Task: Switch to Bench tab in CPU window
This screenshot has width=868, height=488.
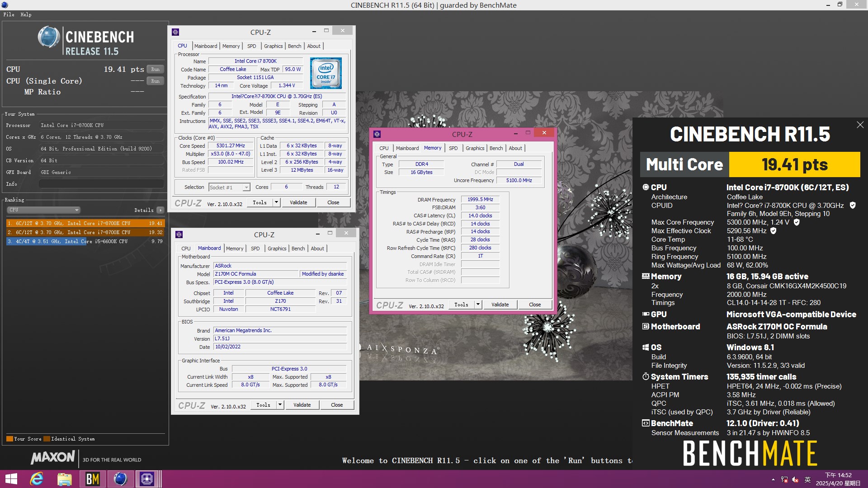Action: (x=294, y=46)
